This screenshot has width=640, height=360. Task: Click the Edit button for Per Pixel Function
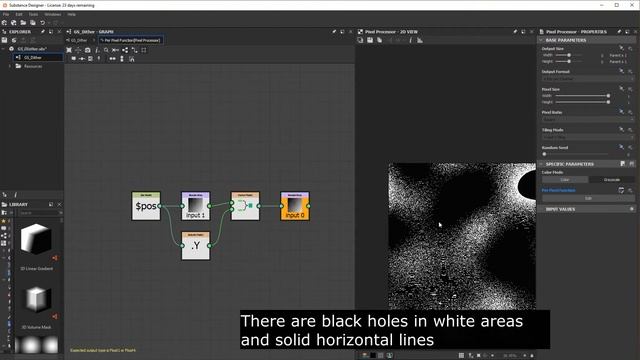tap(588, 198)
